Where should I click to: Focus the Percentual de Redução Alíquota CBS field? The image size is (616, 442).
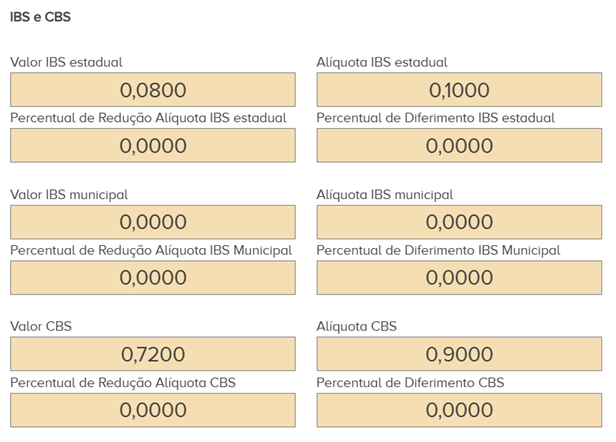point(153,410)
